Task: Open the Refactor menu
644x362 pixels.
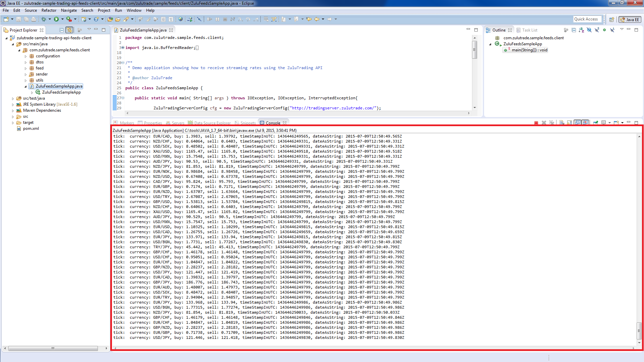Action: click(x=49, y=10)
